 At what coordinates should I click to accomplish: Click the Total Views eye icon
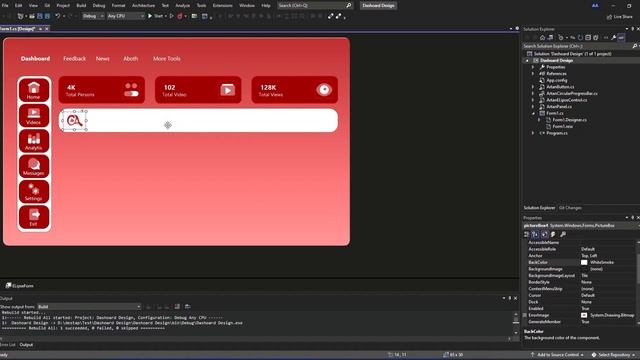coord(324,89)
